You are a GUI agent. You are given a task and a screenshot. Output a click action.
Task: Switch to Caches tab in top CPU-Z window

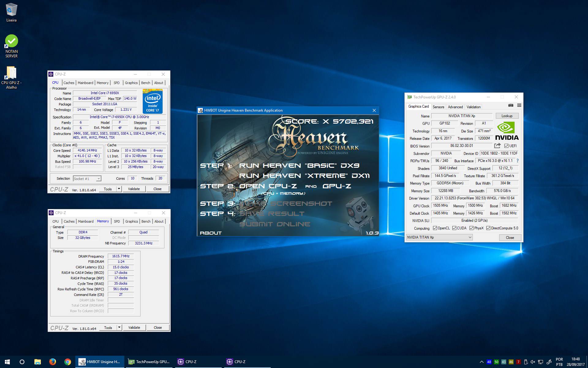click(69, 83)
